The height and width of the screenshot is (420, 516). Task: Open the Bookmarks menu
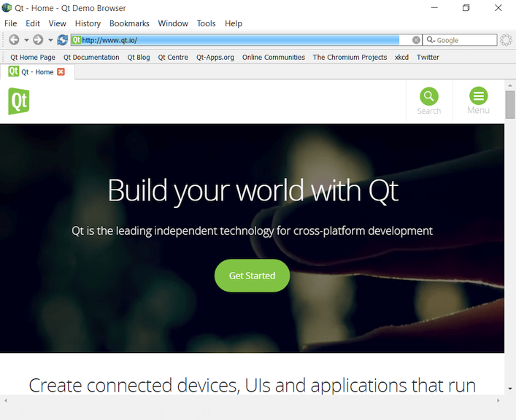(x=129, y=23)
